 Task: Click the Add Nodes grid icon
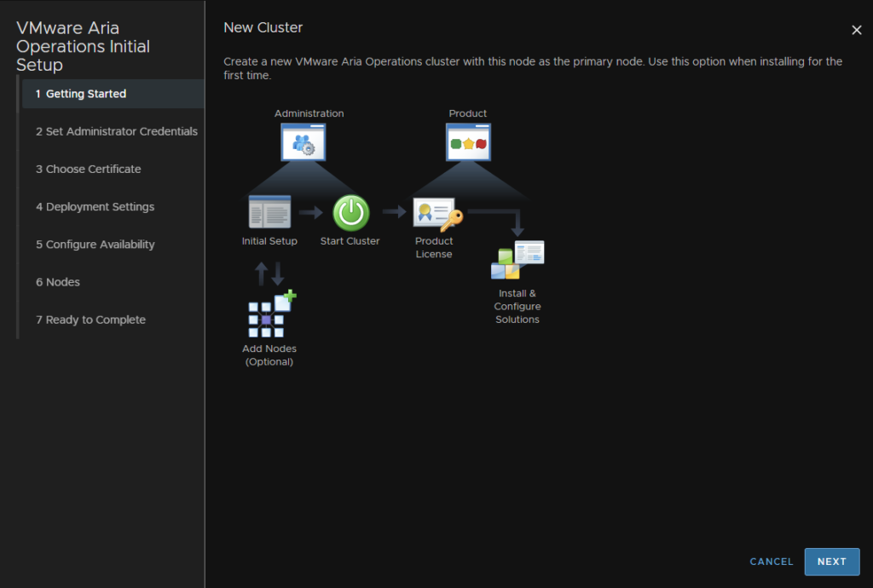[272, 314]
